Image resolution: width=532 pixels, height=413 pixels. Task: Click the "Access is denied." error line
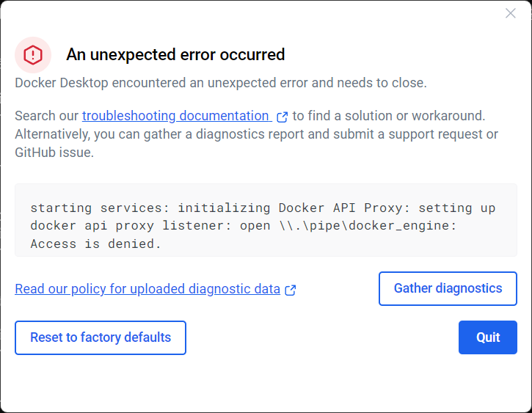point(95,244)
